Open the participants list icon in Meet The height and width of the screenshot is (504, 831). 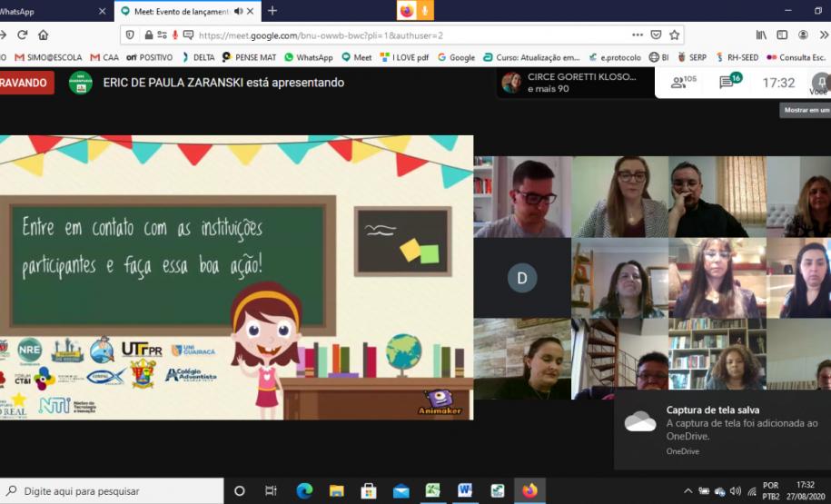tap(683, 83)
